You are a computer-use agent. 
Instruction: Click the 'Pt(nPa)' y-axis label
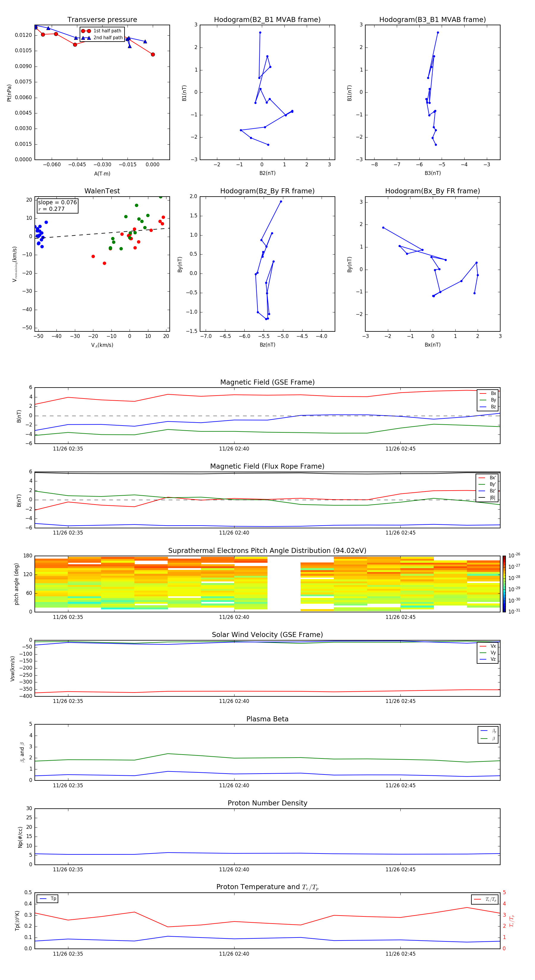pyautogui.click(x=9, y=92)
